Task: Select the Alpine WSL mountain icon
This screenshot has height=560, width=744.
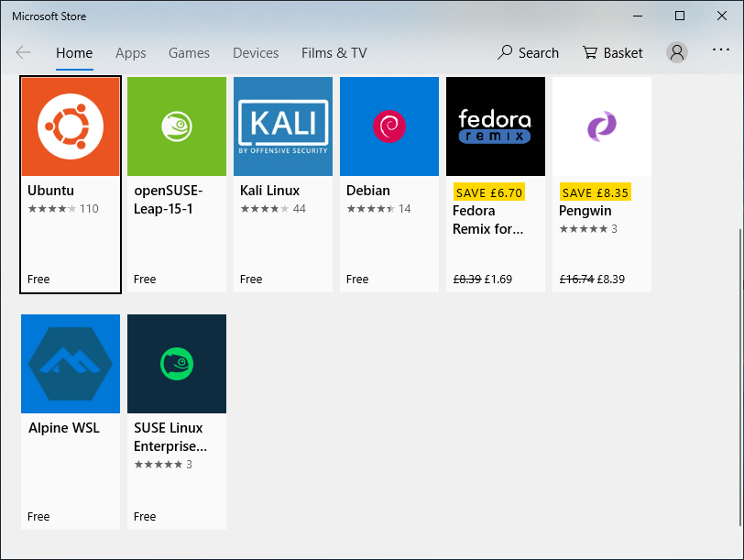Action: [x=71, y=364]
